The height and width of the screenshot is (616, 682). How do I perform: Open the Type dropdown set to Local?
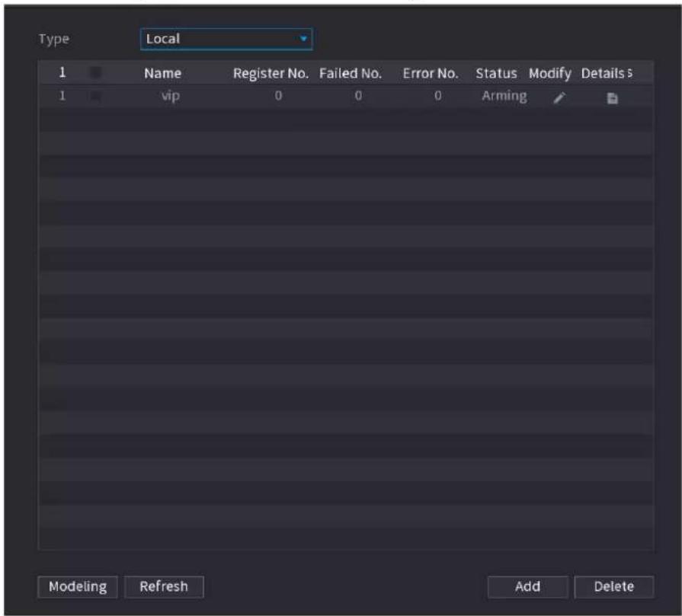[x=226, y=39]
